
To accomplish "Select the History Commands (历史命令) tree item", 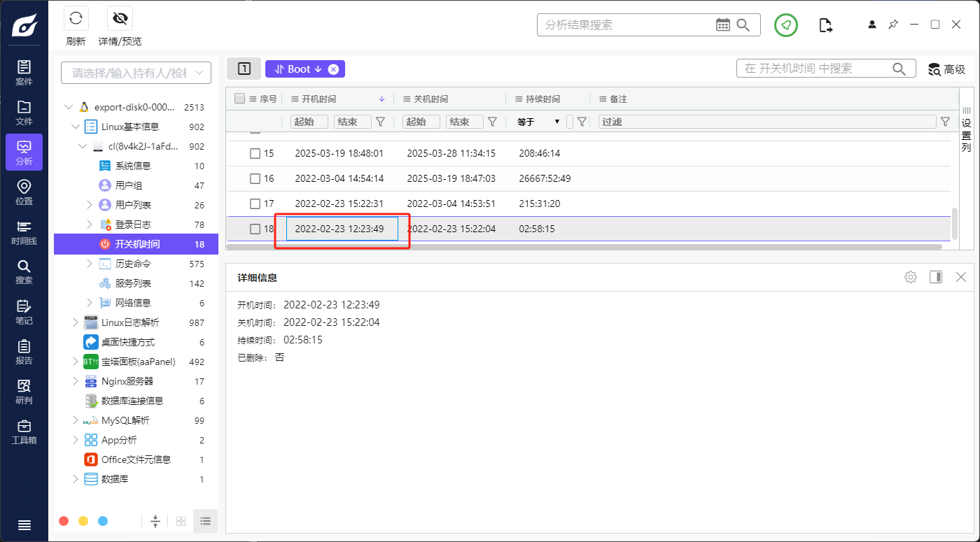I will (133, 264).
